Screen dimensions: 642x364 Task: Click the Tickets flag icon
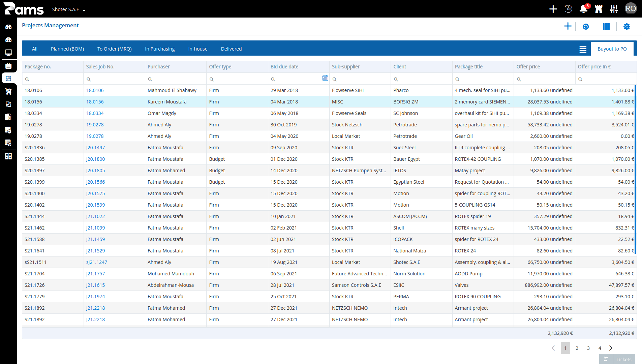606,359
